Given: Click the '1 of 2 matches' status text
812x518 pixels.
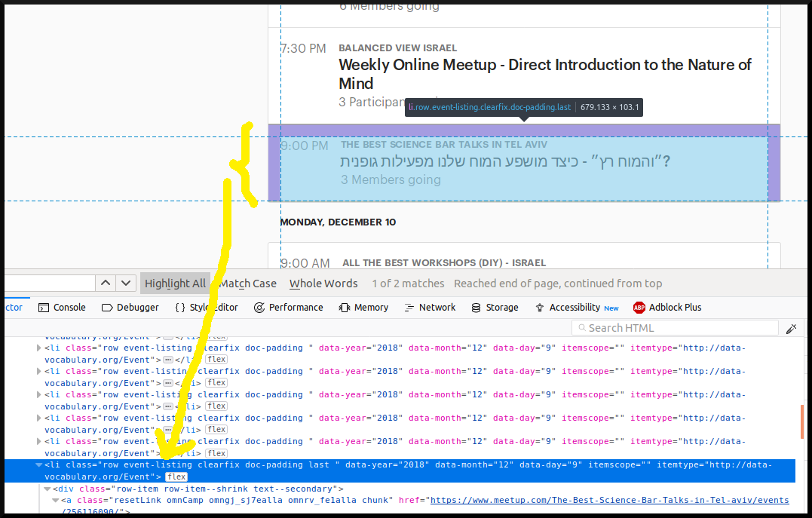Looking at the screenshot, I should pos(408,284).
